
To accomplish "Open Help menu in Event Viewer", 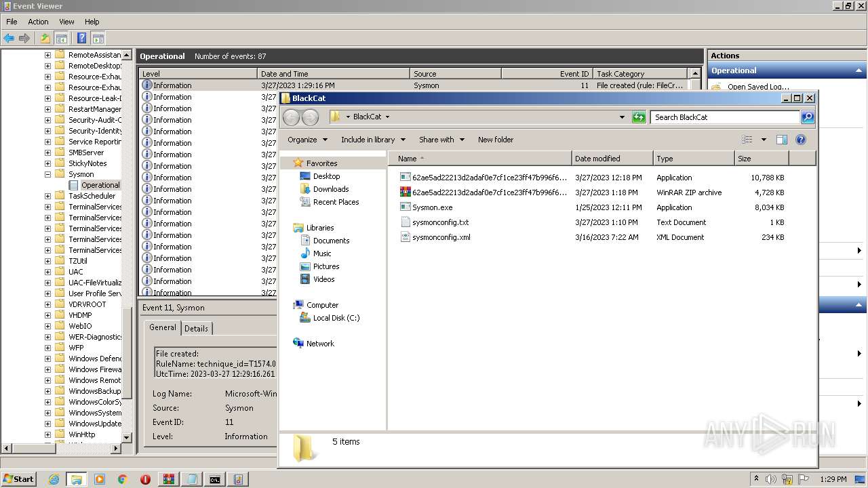I will [x=92, y=22].
